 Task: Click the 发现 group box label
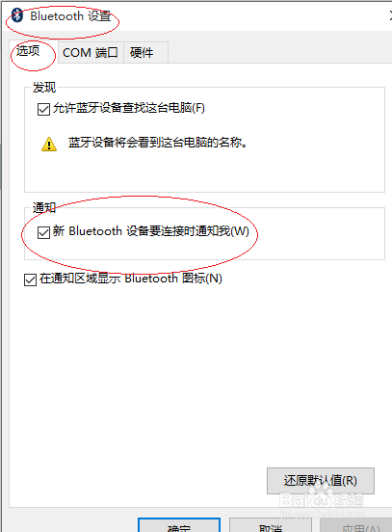(44, 88)
